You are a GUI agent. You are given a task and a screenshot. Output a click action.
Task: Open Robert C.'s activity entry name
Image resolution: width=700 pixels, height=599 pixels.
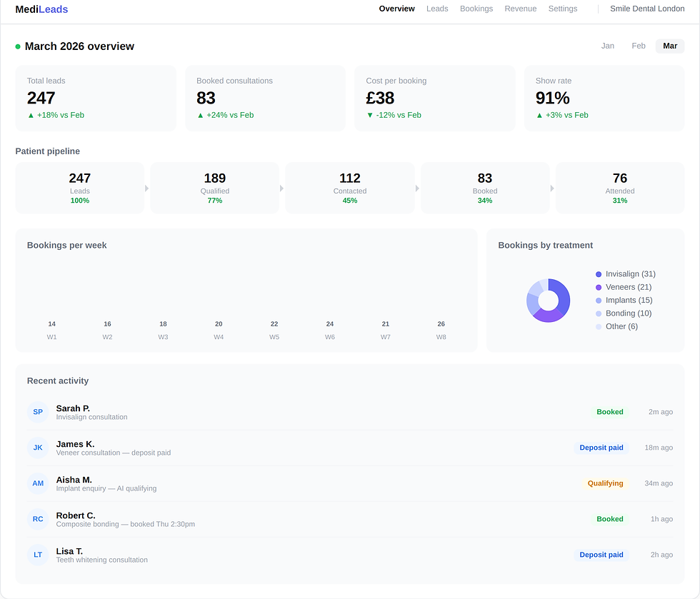point(76,515)
